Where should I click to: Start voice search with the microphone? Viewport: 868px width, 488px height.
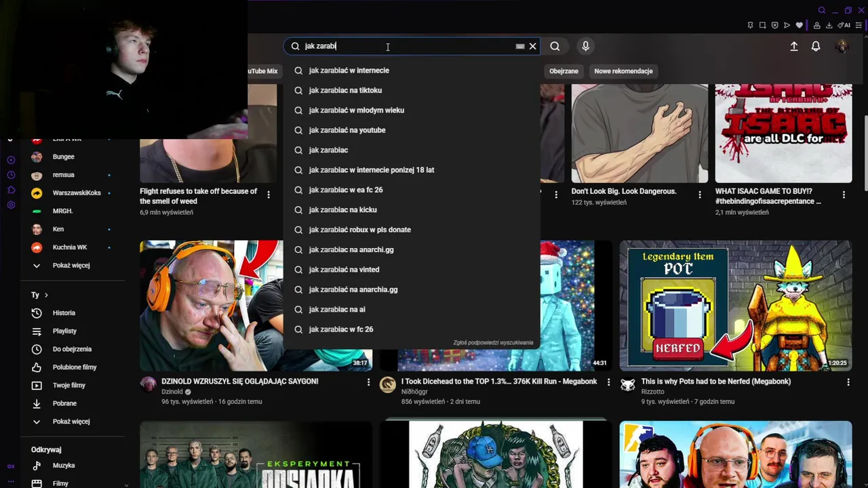click(585, 46)
